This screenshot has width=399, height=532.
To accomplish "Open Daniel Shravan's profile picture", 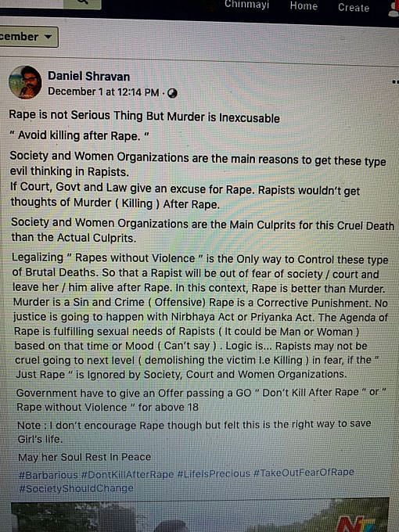I will (25, 82).
